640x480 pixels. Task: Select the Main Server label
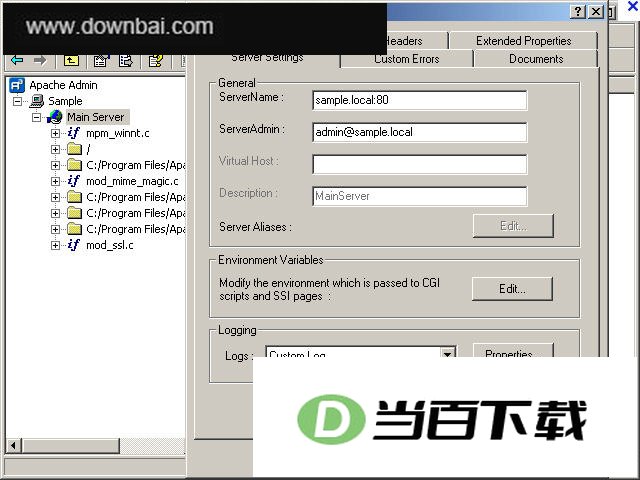point(96,117)
